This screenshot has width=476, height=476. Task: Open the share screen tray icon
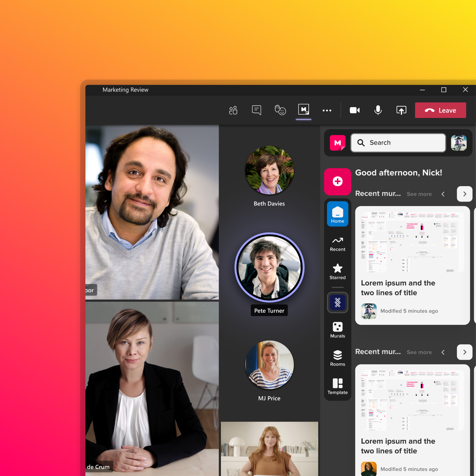(401, 110)
